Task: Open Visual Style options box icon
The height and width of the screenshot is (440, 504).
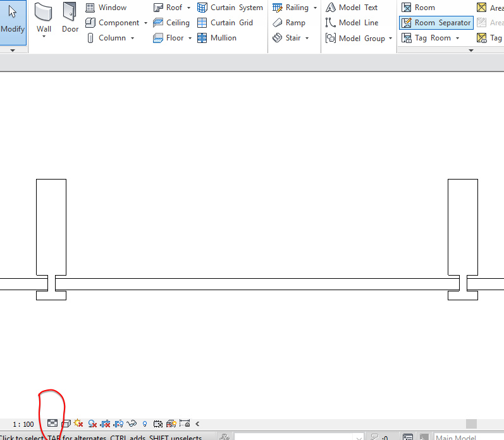Action: tap(66, 424)
